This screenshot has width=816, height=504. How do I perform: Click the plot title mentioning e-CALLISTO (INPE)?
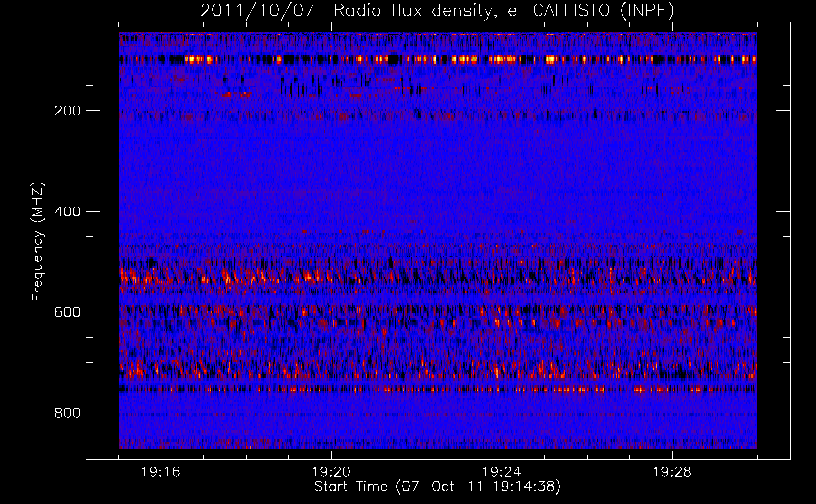tap(437, 11)
